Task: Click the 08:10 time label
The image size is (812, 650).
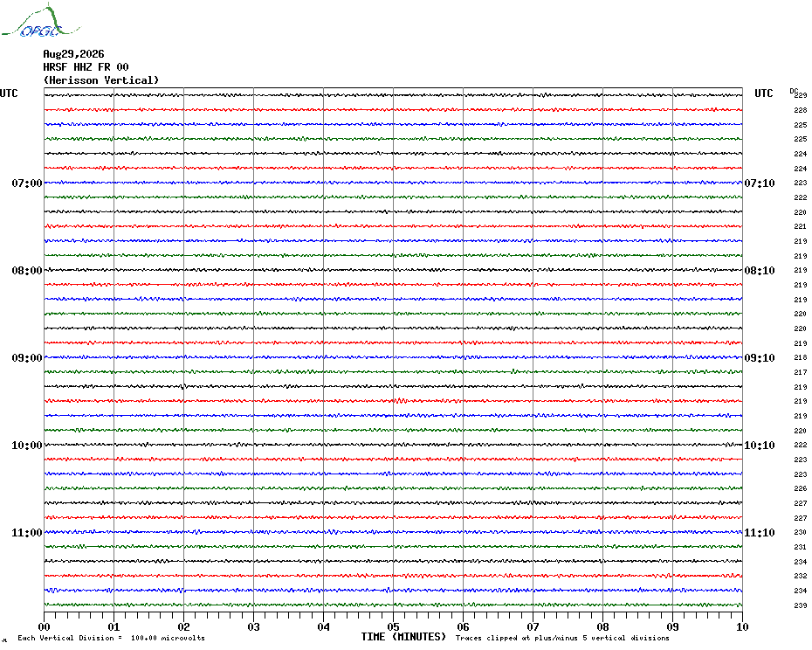Action: coord(760,271)
